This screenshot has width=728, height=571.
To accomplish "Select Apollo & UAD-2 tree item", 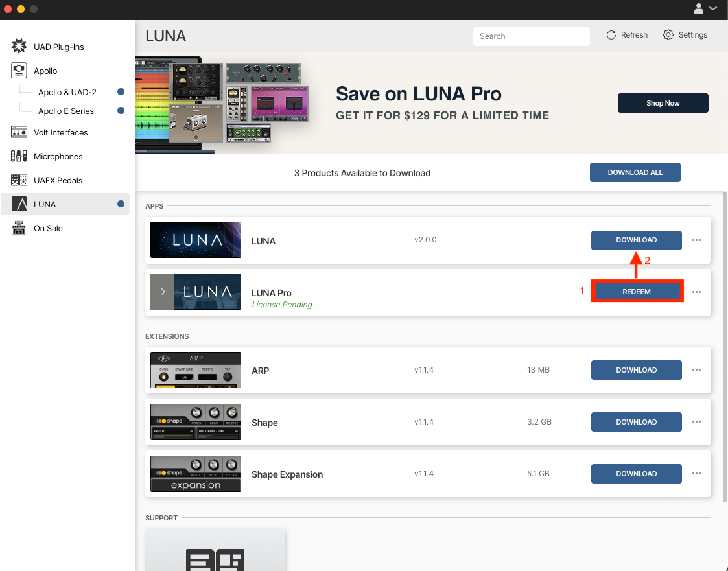I will click(67, 92).
